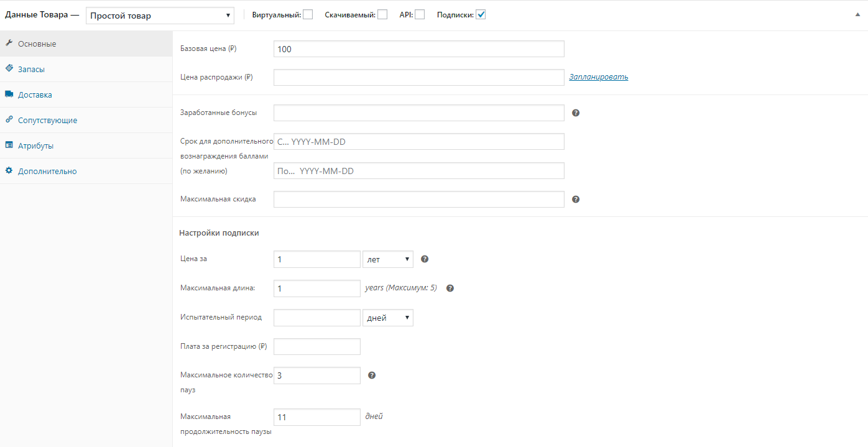Switch to the Запасы tab
Screen dimensions: 868x447
86,70
